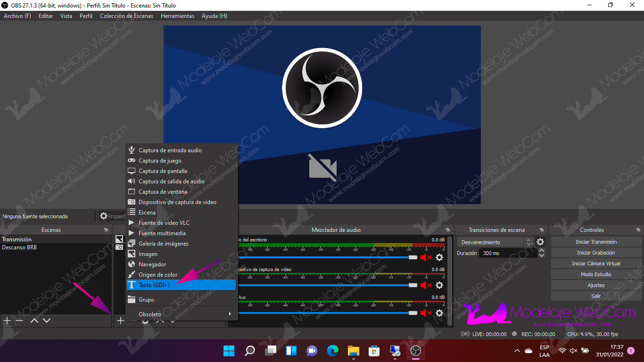Unmute the video capture device audio
Viewport: 644px width, 362px height.
(x=426, y=285)
